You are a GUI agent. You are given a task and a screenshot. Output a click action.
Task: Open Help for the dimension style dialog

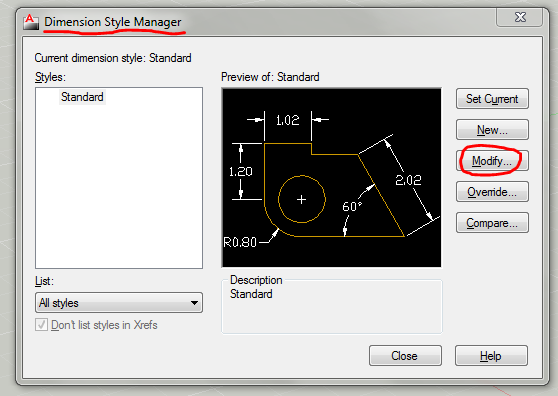tap(491, 355)
